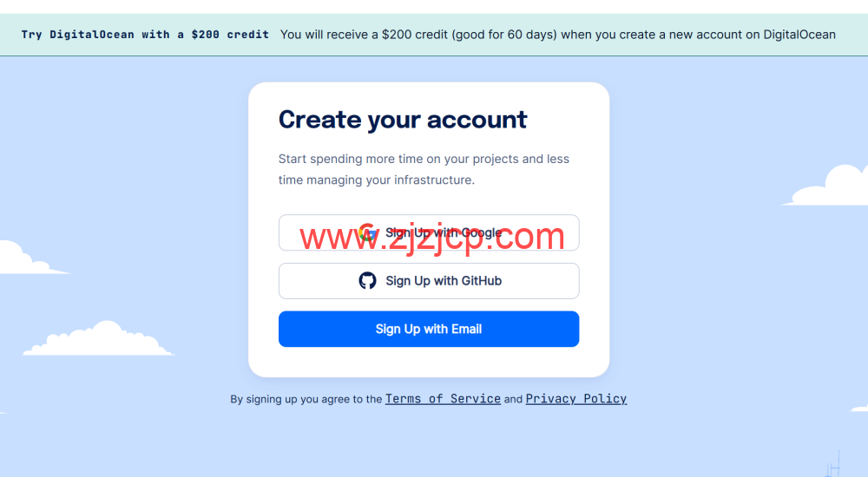Click the banner text about 60 days credit

(558, 35)
